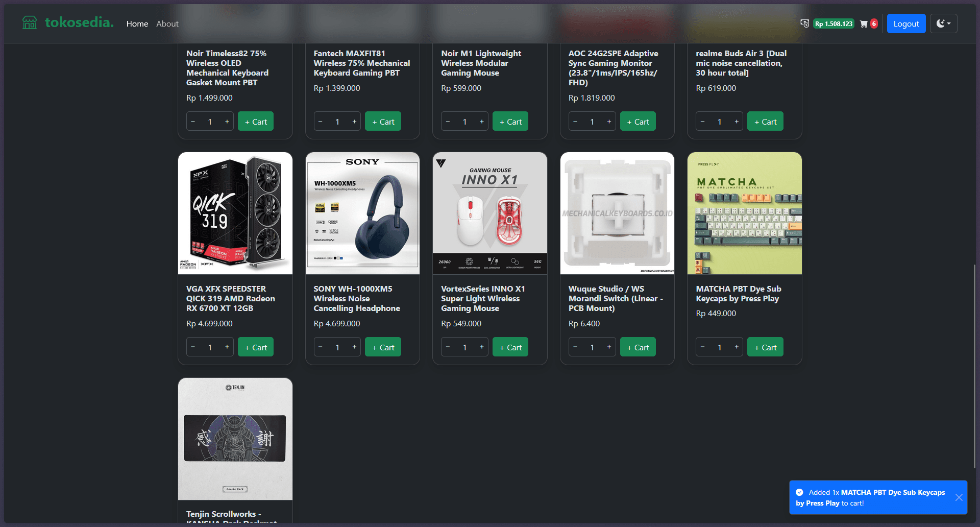The height and width of the screenshot is (527, 980).
Task: Add VortexSeries INNO X1 mouse to cart
Action: point(510,347)
